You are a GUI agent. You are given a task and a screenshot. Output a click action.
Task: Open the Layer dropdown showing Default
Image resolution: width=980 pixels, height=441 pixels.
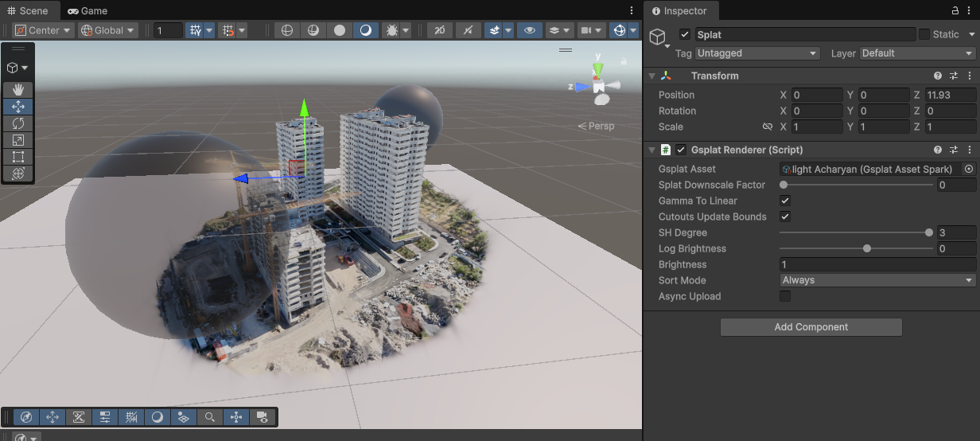pyautogui.click(x=918, y=53)
